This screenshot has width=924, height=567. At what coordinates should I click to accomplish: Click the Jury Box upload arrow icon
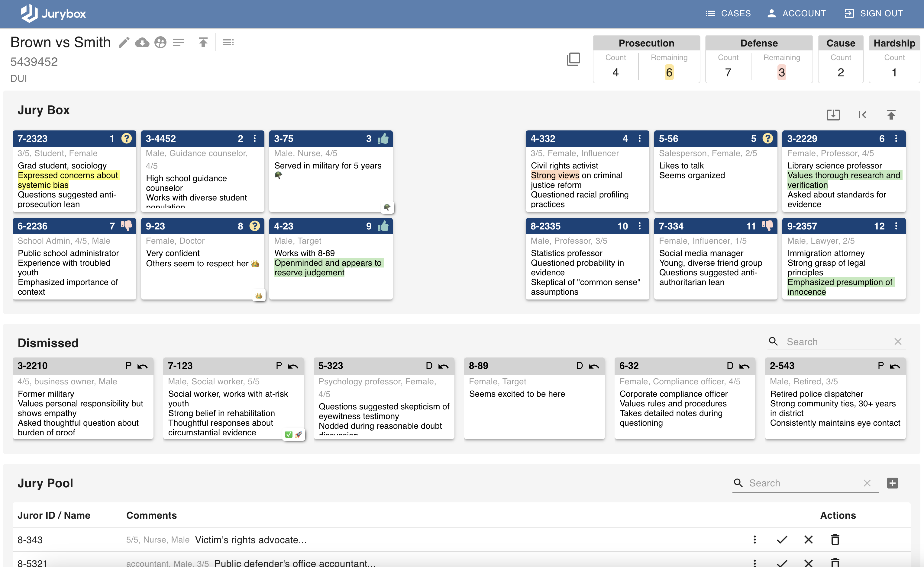tap(891, 114)
